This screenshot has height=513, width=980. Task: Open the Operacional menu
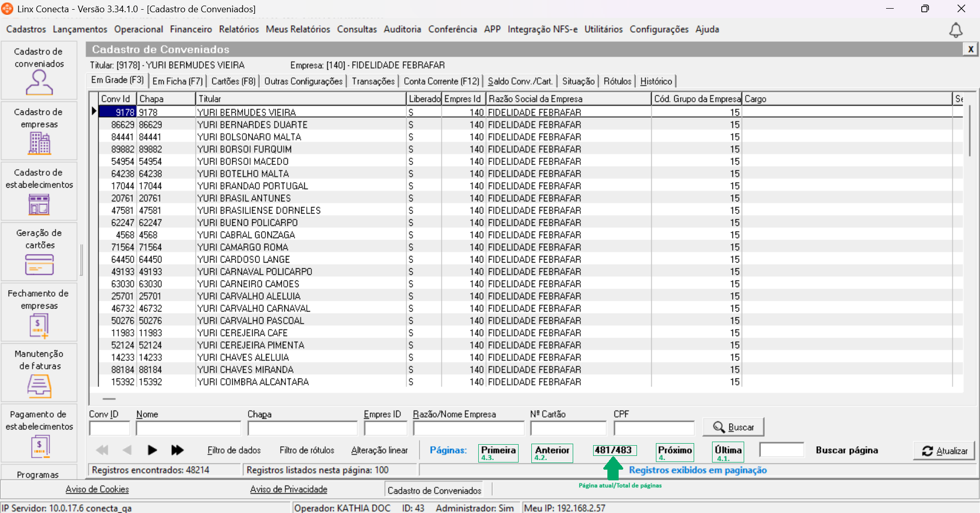139,30
